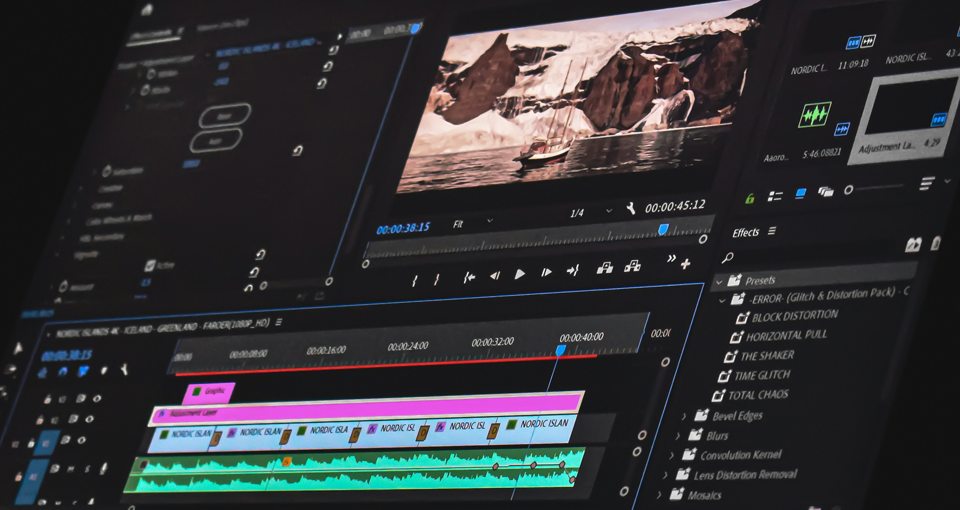Click the Extract button icon
The image size is (960, 510).
[632, 266]
